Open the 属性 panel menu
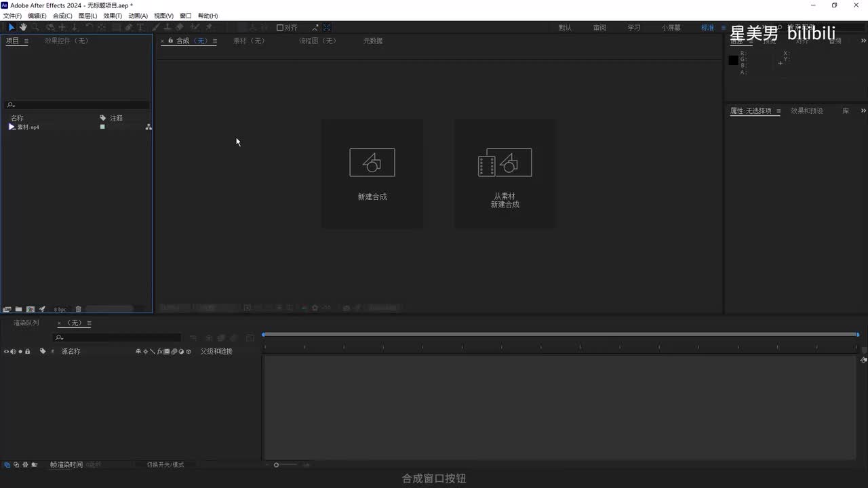Image resolution: width=868 pixels, height=488 pixels. click(778, 111)
